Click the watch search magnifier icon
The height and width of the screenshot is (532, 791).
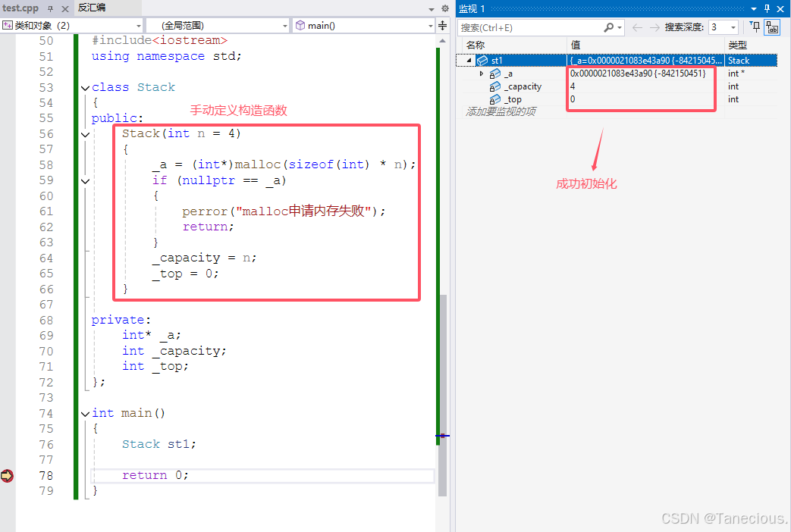[609, 27]
